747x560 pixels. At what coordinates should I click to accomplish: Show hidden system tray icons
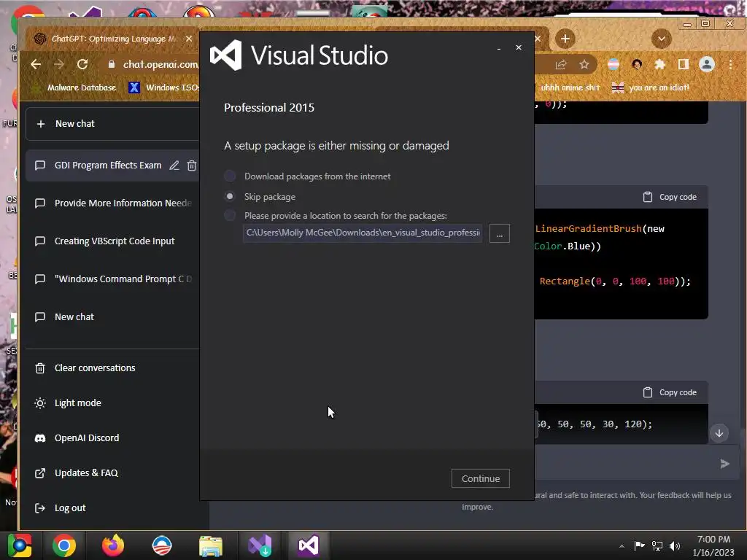(622, 546)
